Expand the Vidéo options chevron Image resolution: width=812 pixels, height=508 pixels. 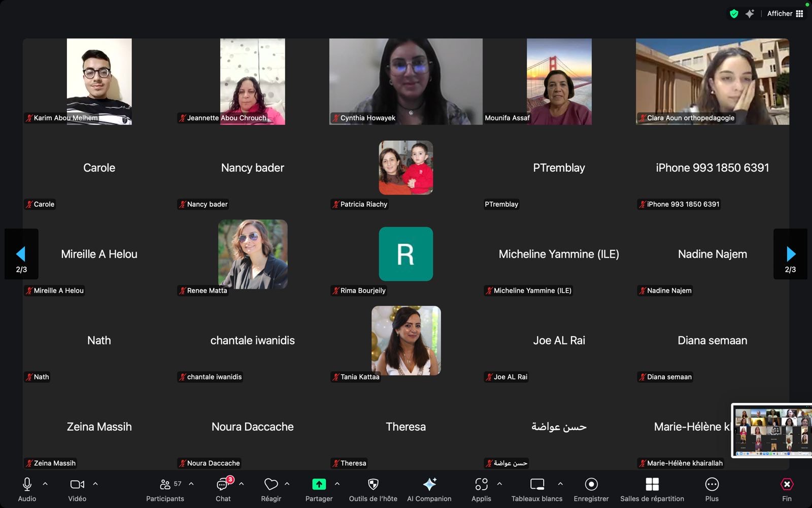click(x=95, y=484)
